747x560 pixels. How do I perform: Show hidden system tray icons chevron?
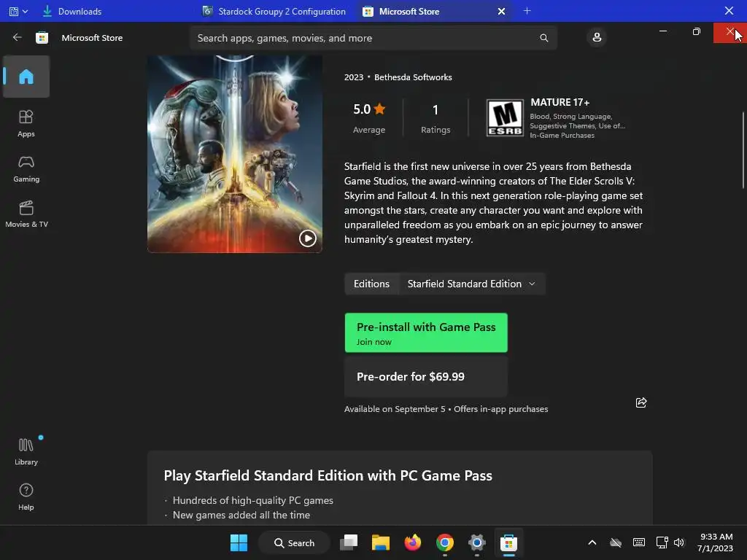click(592, 542)
